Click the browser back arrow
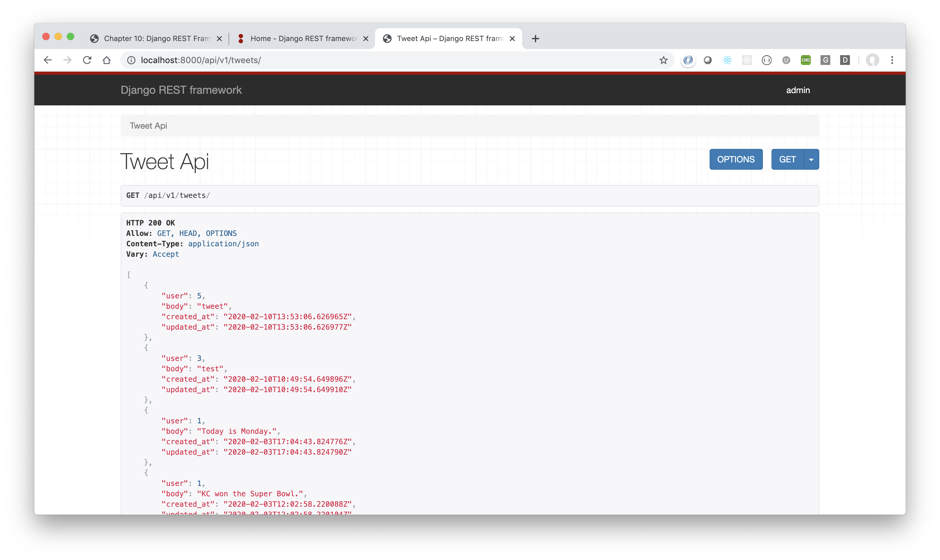 pos(47,60)
